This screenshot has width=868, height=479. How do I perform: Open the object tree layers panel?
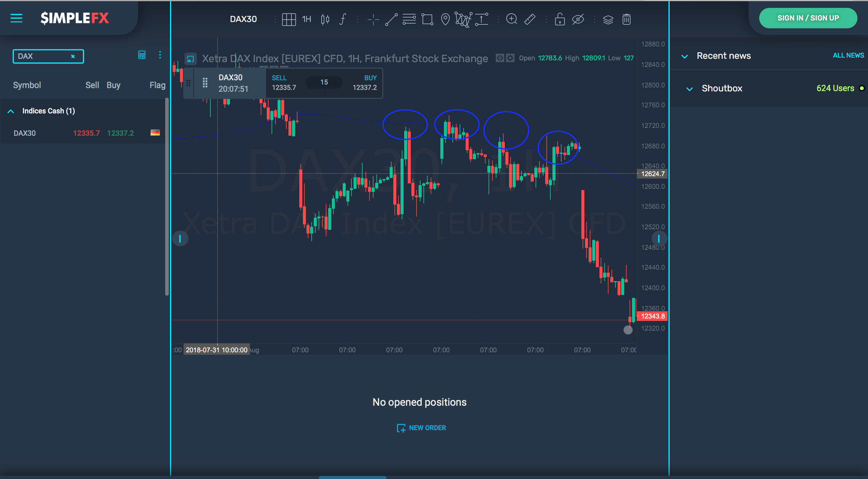[608, 20]
